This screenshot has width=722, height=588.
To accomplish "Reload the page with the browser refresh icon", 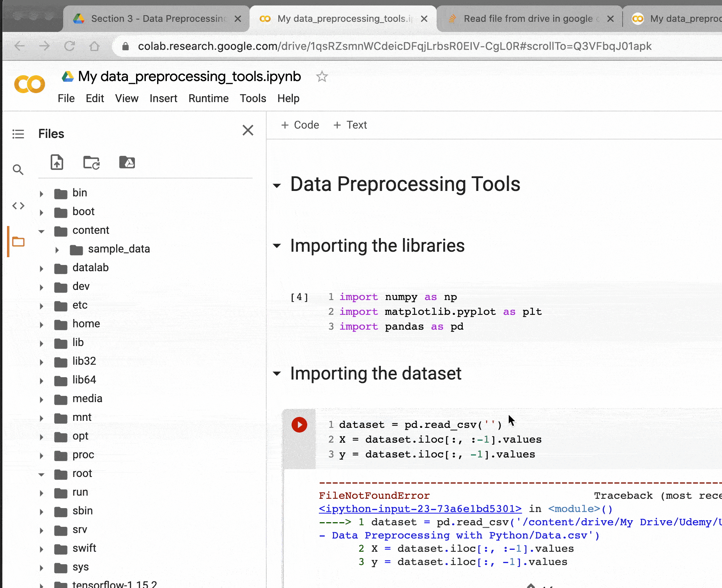I will [x=70, y=46].
